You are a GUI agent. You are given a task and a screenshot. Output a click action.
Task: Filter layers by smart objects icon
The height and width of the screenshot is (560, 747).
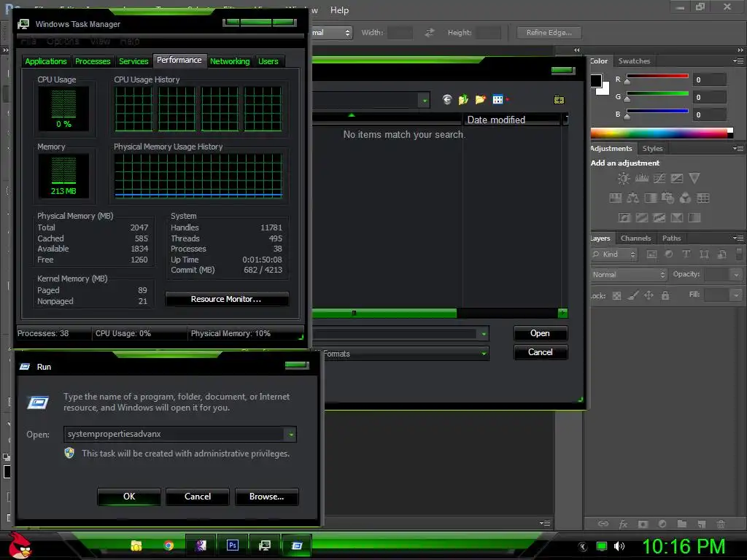tap(721, 254)
